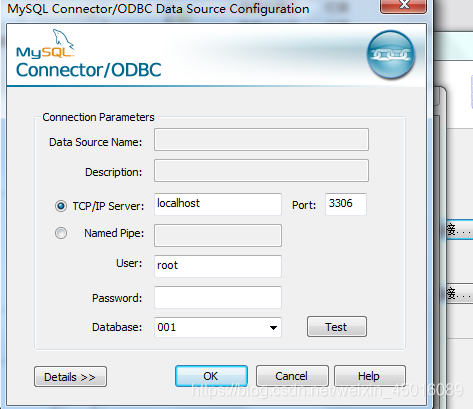473x409 pixels.
Task: Click the Test connection button
Action: (337, 327)
